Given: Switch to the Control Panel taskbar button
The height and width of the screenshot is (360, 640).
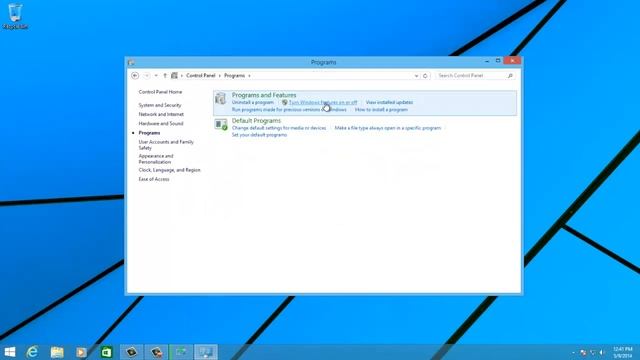Looking at the screenshot, I should coord(206,352).
